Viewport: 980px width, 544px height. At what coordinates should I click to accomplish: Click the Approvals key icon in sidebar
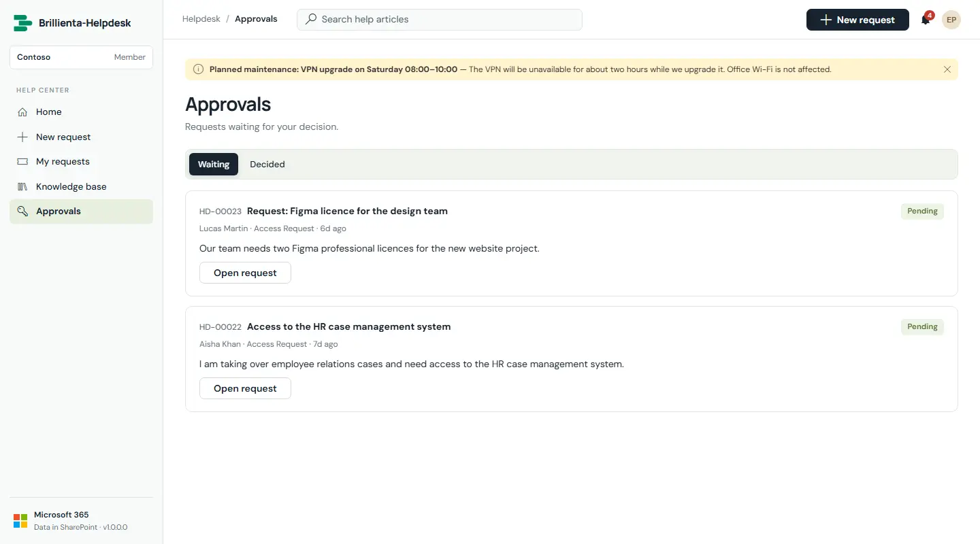coord(22,211)
